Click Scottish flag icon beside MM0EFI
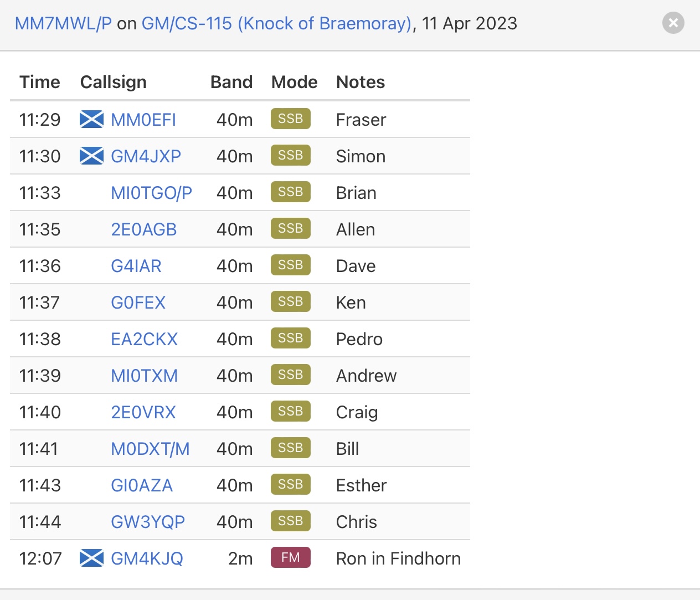Viewport: 700px width, 600px height. point(91,119)
